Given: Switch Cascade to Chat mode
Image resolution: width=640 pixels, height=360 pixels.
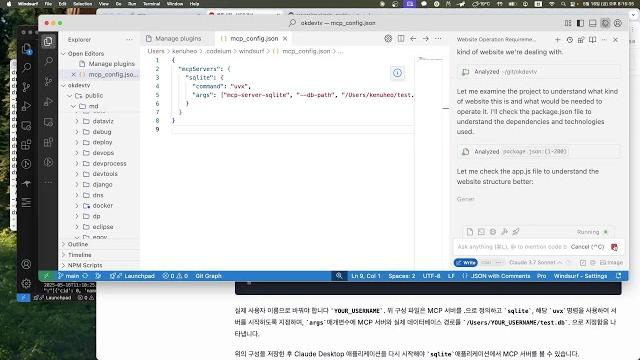Looking at the screenshot, I should tap(486, 262).
